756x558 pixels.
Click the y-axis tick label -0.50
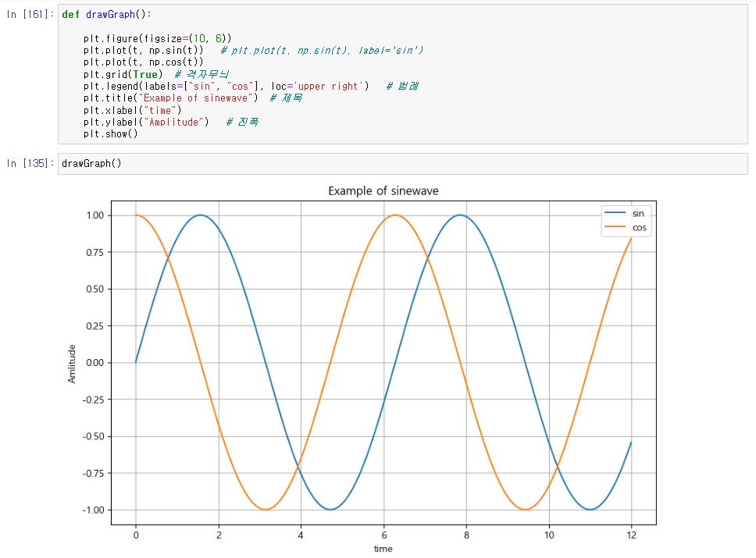click(93, 436)
